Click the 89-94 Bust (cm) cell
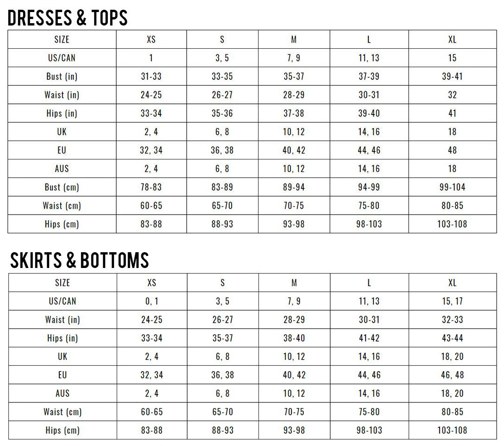504x446 pixels. 294,187
